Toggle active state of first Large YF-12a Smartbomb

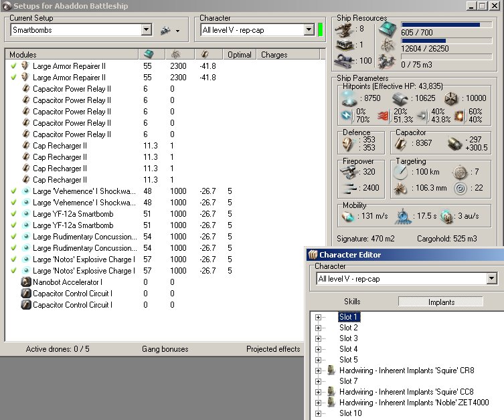[14, 214]
